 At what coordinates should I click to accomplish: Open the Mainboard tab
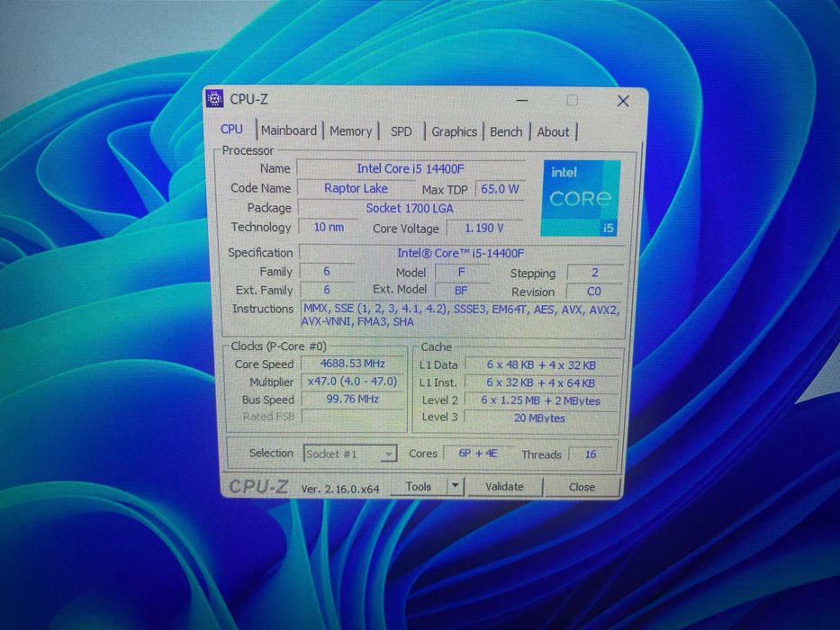click(289, 130)
